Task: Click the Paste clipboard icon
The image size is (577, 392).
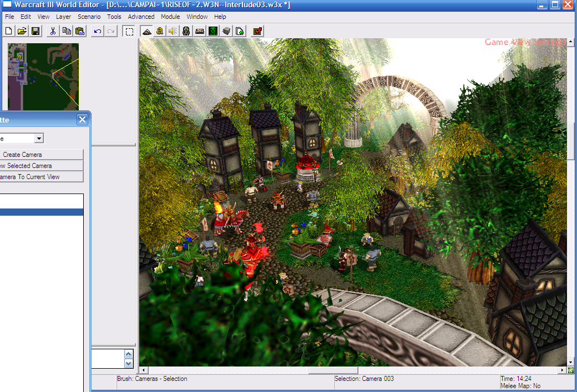Action: (80, 31)
